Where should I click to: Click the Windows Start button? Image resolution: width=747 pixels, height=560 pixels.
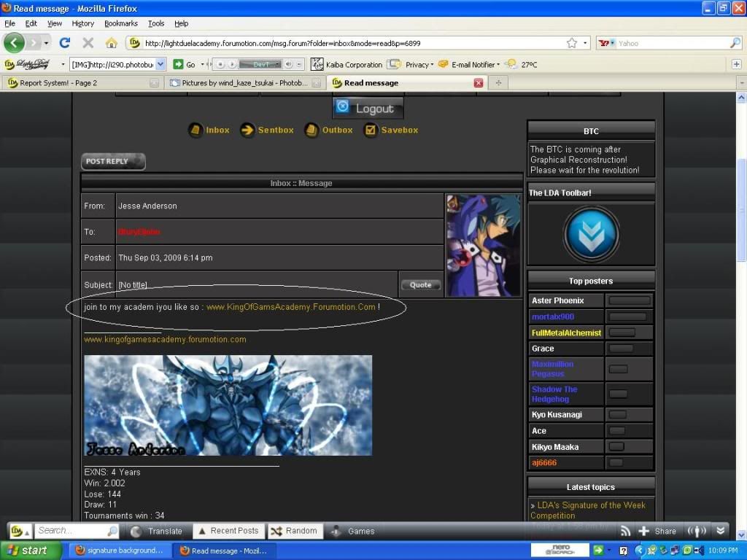[x=31, y=551]
